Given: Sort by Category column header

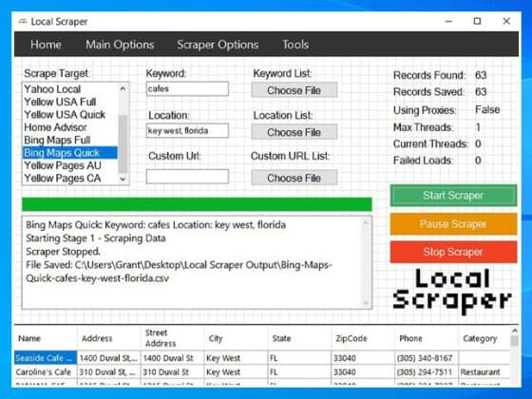Looking at the screenshot, I should (484, 338).
